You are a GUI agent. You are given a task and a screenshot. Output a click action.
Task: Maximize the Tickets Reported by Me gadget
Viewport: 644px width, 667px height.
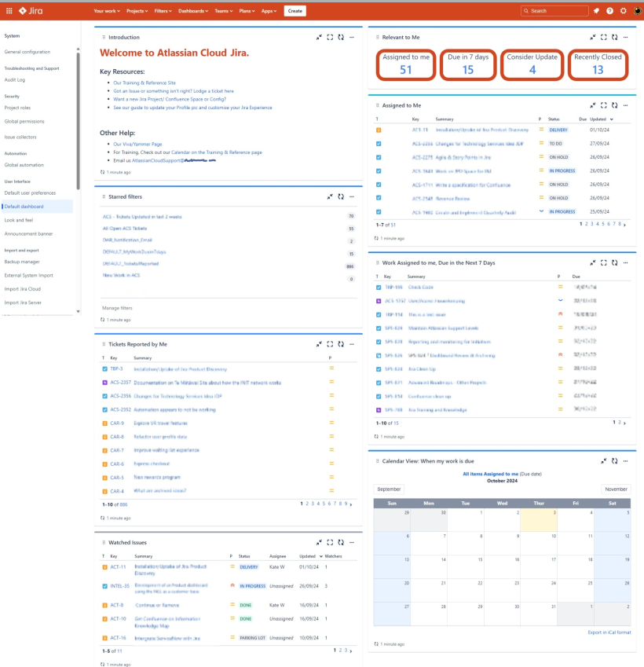(330, 344)
